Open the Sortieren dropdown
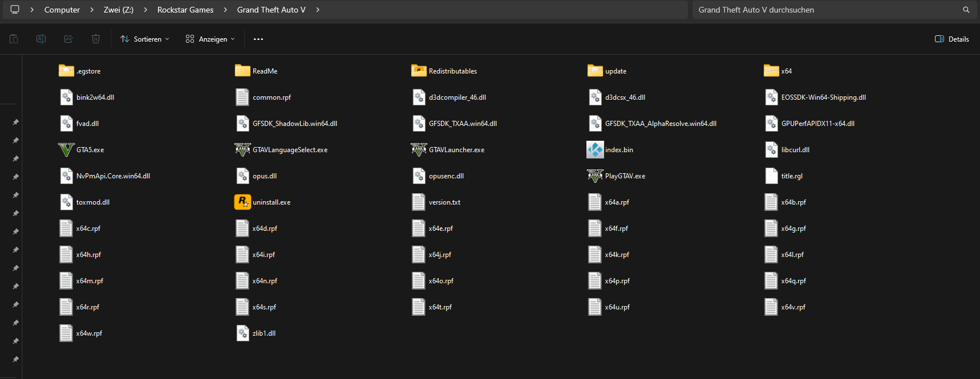This screenshot has width=980, height=379. click(x=145, y=39)
